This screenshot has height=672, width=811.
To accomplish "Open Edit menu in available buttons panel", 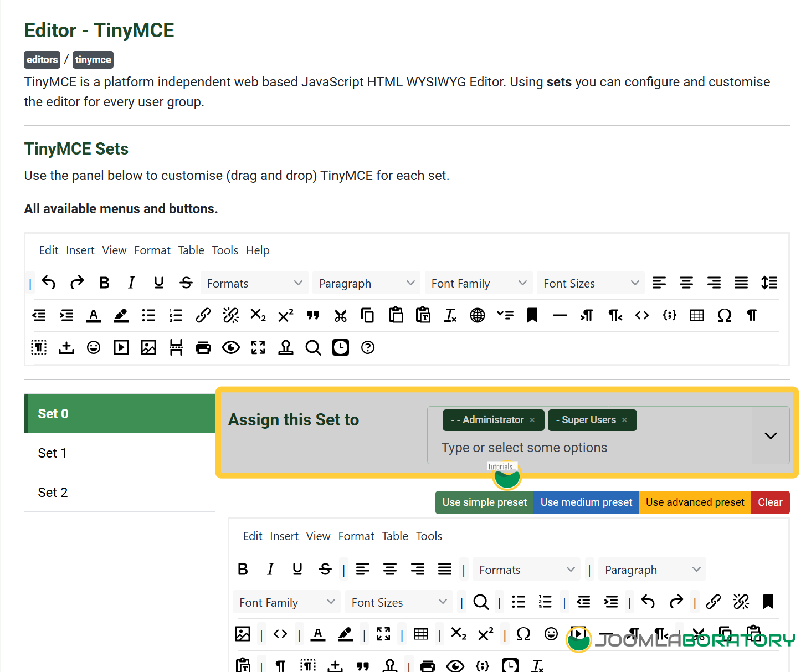I will (49, 250).
